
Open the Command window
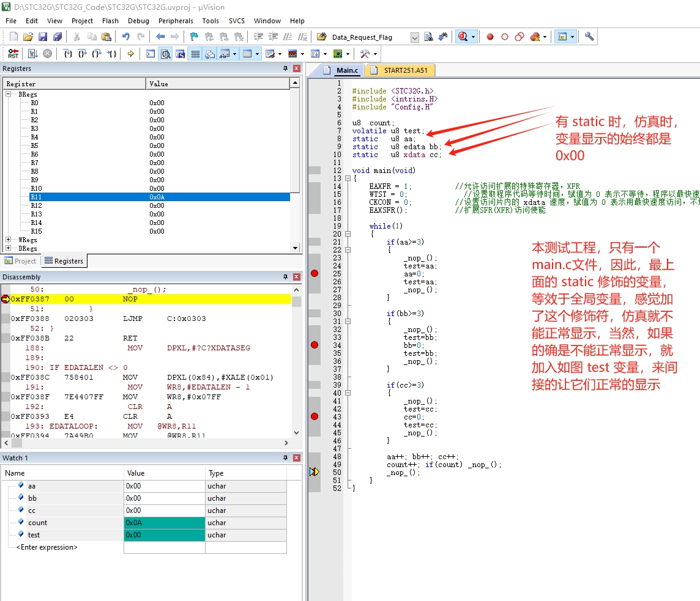coord(151,54)
